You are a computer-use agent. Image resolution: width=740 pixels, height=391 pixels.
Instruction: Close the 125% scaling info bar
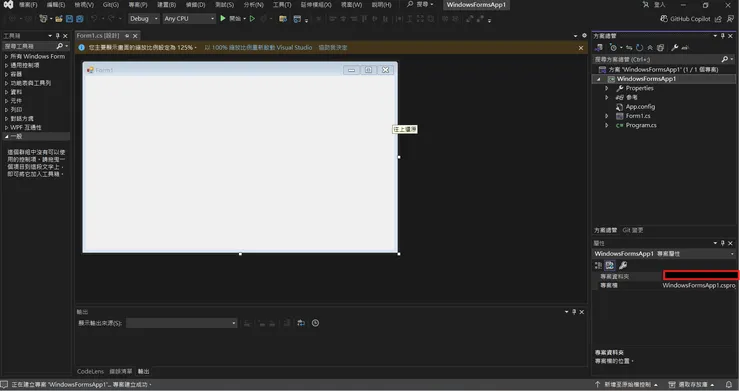(x=581, y=48)
